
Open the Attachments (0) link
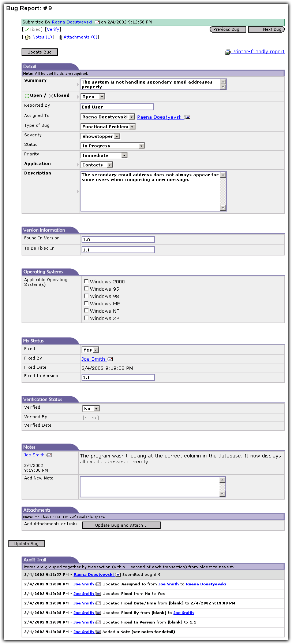(x=81, y=37)
